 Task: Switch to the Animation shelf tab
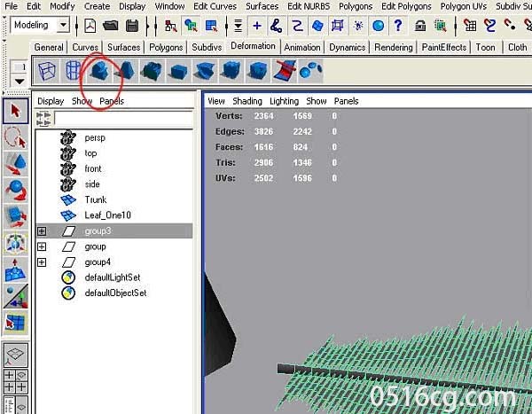tap(302, 47)
